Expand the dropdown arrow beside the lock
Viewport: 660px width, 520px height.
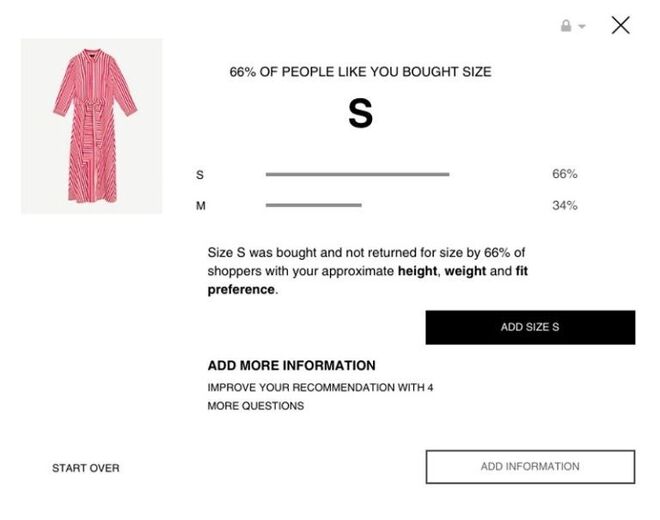[x=582, y=27]
